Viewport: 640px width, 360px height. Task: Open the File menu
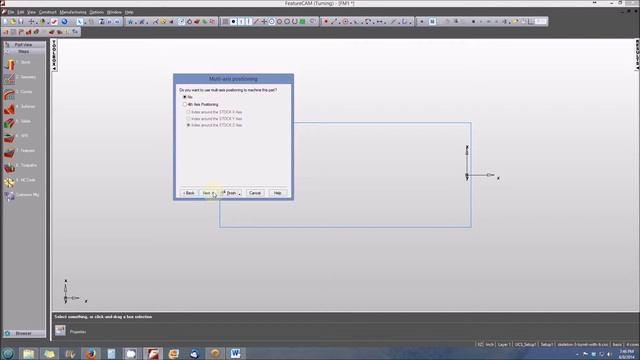[11, 12]
